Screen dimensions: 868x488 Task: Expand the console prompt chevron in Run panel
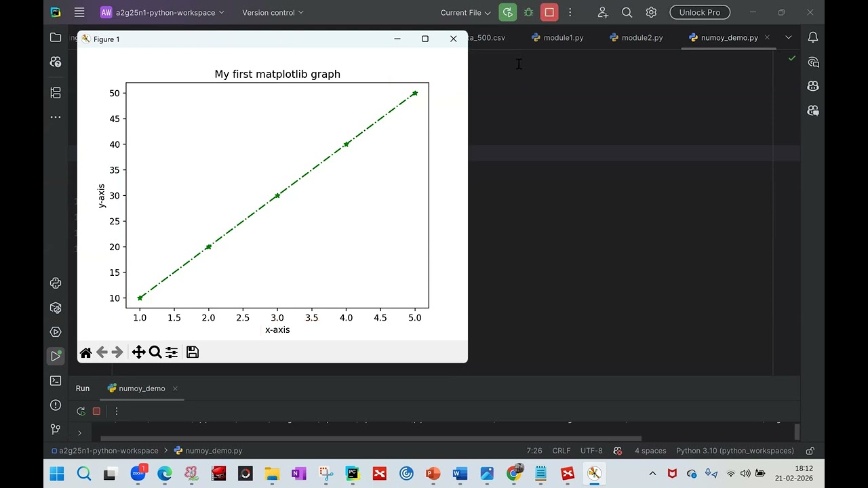point(79,432)
